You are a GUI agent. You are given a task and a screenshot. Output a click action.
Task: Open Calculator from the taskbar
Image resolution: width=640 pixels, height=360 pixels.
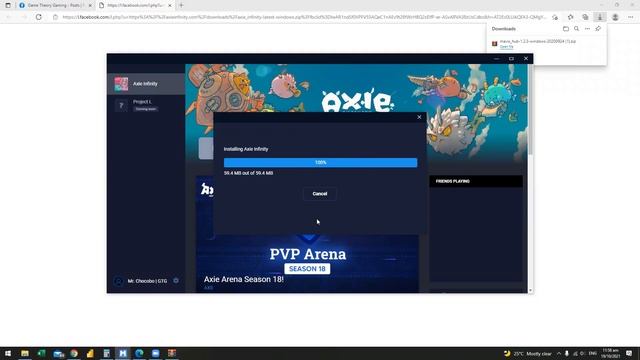[107, 353]
